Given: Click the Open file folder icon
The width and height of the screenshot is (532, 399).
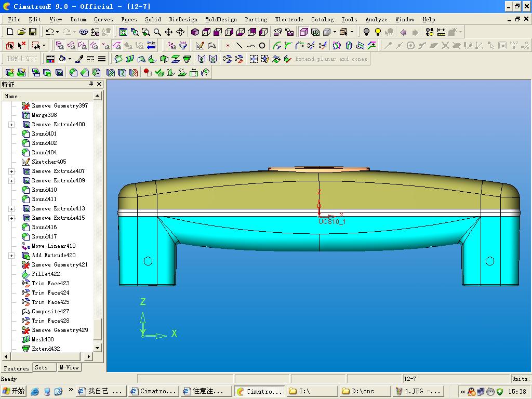Looking at the screenshot, I should [22, 32].
